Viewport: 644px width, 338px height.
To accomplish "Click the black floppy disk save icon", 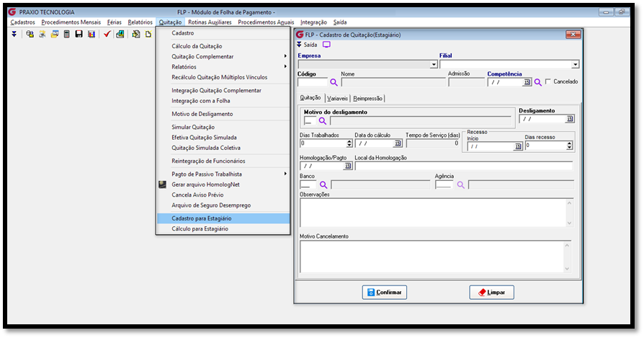I will [x=79, y=34].
